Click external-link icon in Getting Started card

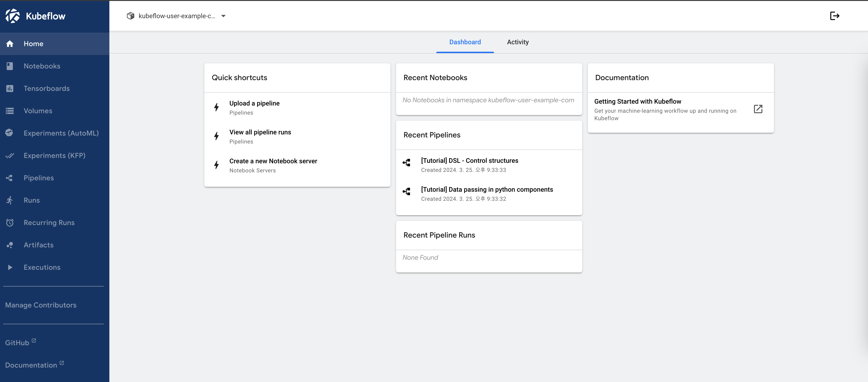tap(758, 109)
